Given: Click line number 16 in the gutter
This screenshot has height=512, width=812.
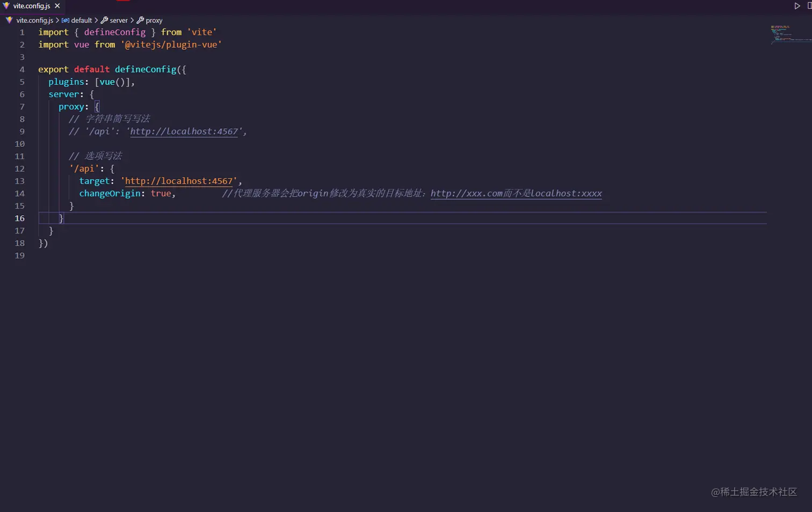Looking at the screenshot, I should (20, 218).
